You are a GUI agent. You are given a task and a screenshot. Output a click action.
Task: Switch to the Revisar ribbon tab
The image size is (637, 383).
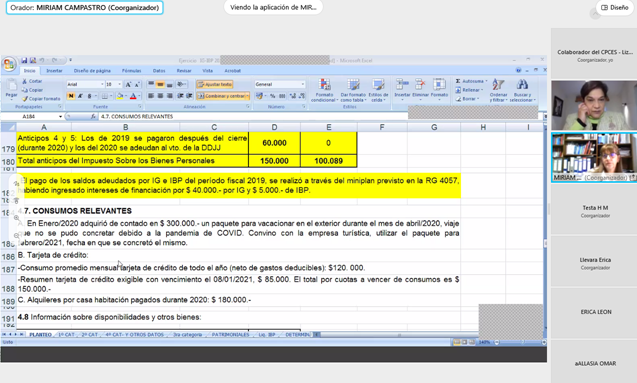click(184, 71)
